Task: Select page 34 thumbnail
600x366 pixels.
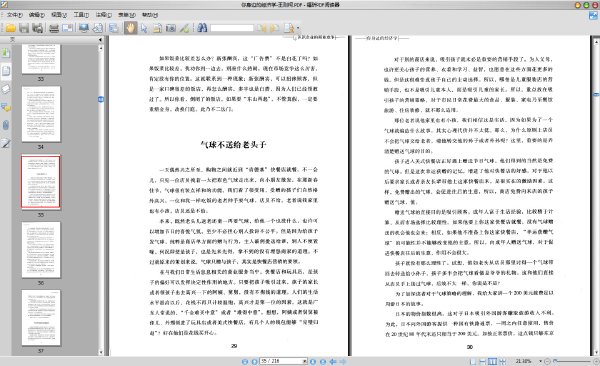Action: (x=41, y=114)
